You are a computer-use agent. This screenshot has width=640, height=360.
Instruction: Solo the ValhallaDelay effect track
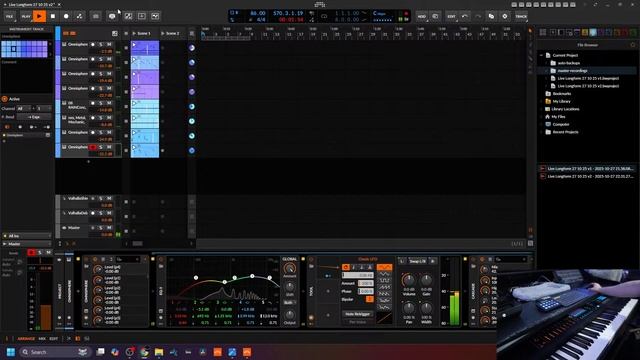(101, 213)
